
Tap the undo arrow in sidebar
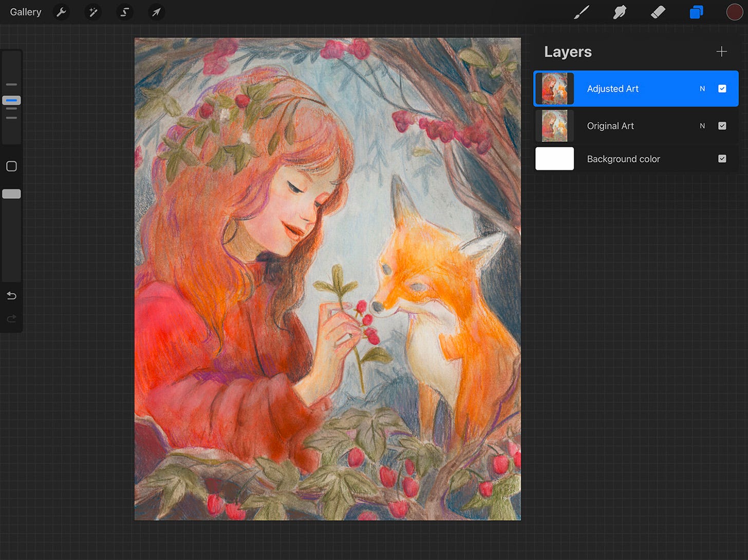(11, 296)
